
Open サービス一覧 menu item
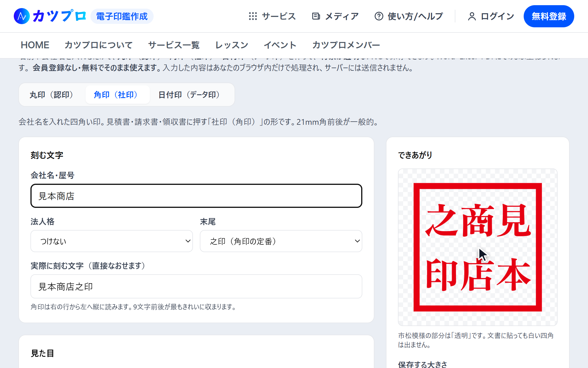(x=174, y=45)
